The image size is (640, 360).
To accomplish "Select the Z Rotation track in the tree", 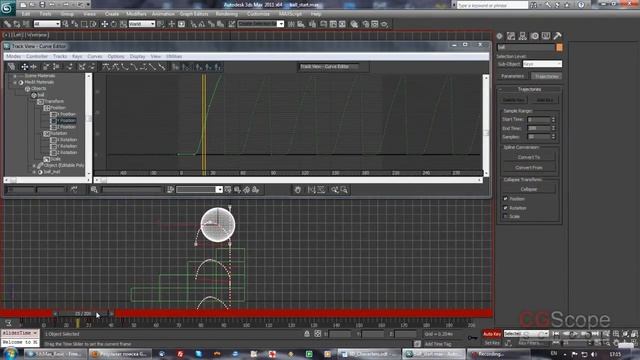I will click(x=67, y=153).
